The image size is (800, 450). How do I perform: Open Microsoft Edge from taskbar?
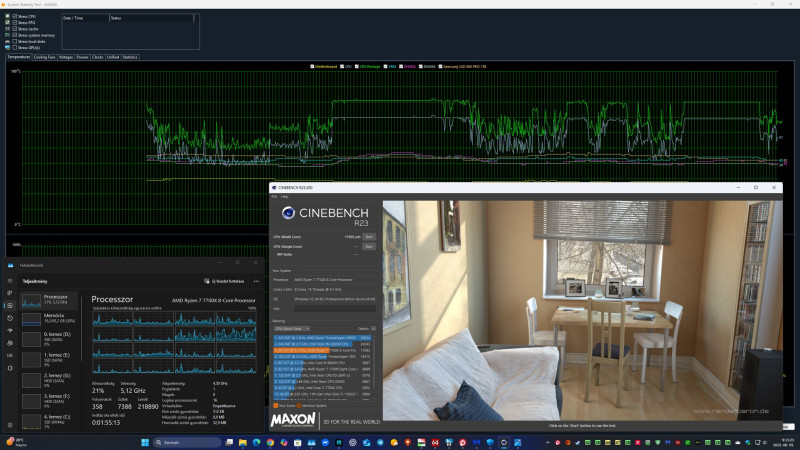coord(257,442)
